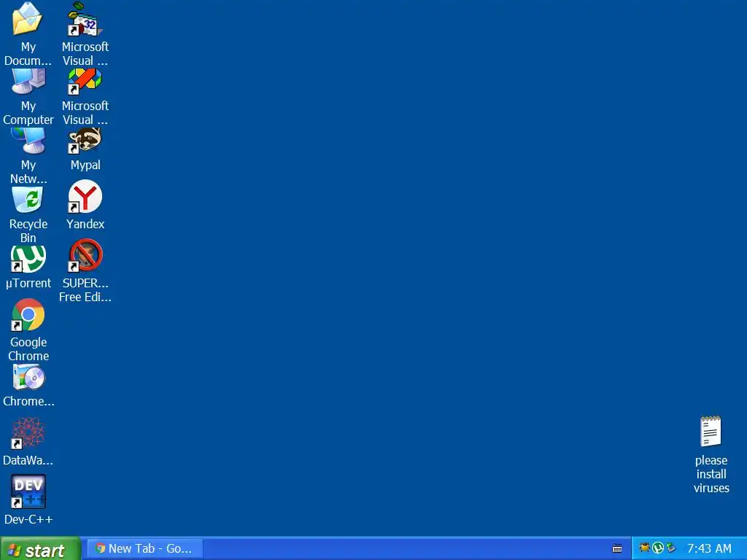The image size is (747, 560).
Task: Click the µTorrent tray icon
Action: pyautogui.click(x=658, y=548)
